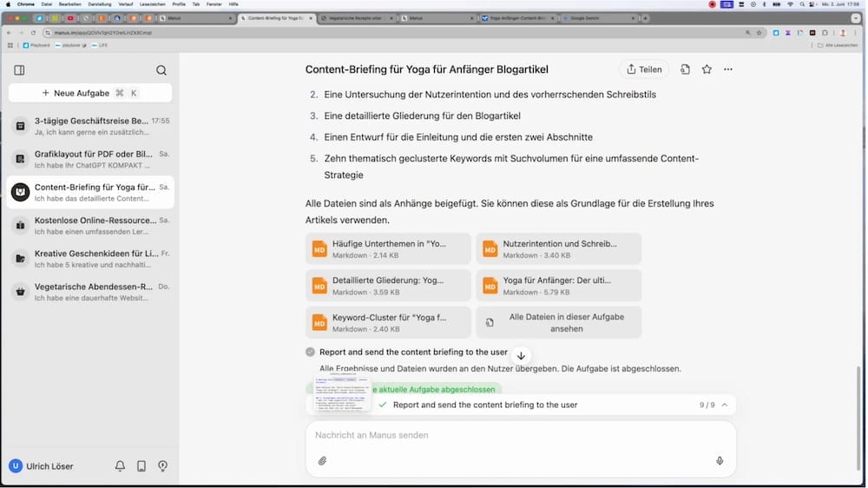Switch to the Google Gemini tab
The width and height of the screenshot is (868, 488).
(x=597, y=17)
